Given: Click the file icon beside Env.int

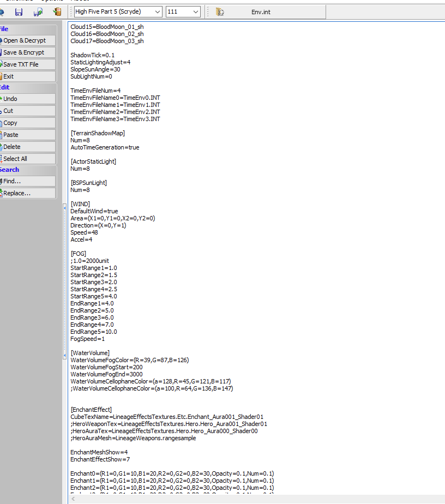Looking at the screenshot, I should [x=220, y=12].
